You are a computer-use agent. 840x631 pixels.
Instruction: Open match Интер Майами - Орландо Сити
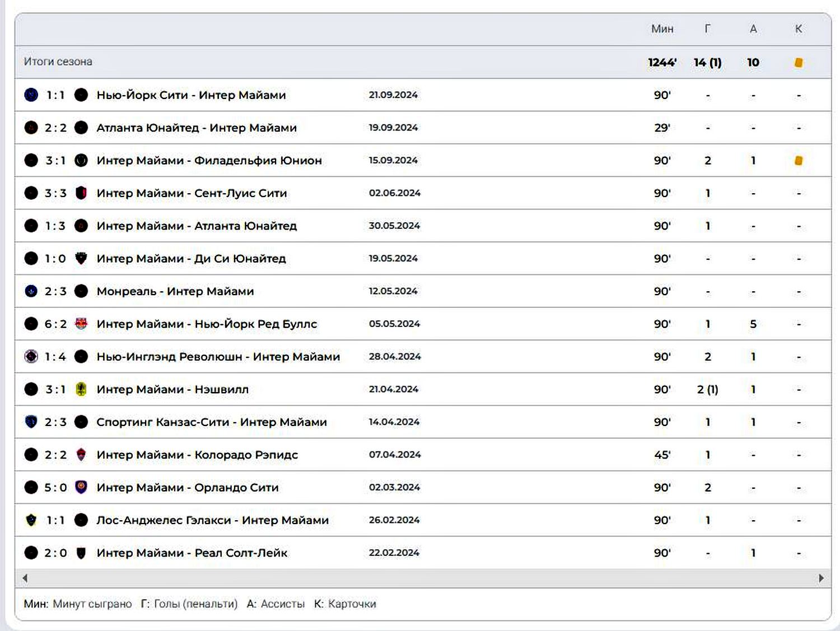[188, 488]
